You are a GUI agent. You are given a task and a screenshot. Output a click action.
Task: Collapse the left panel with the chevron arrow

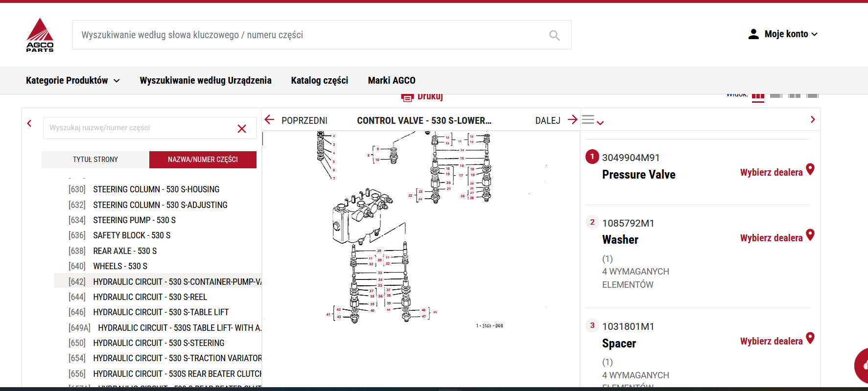29,123
